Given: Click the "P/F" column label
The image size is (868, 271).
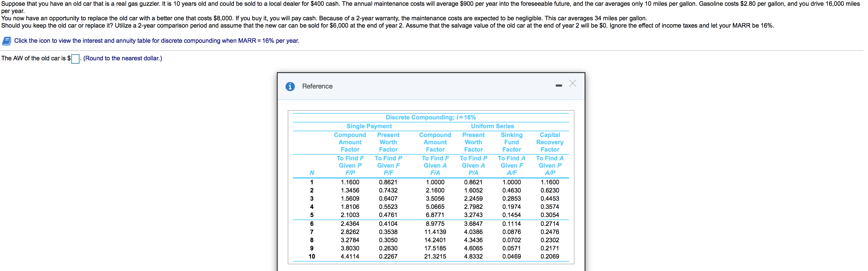Looking at the screenshot, I should (388, 173).
